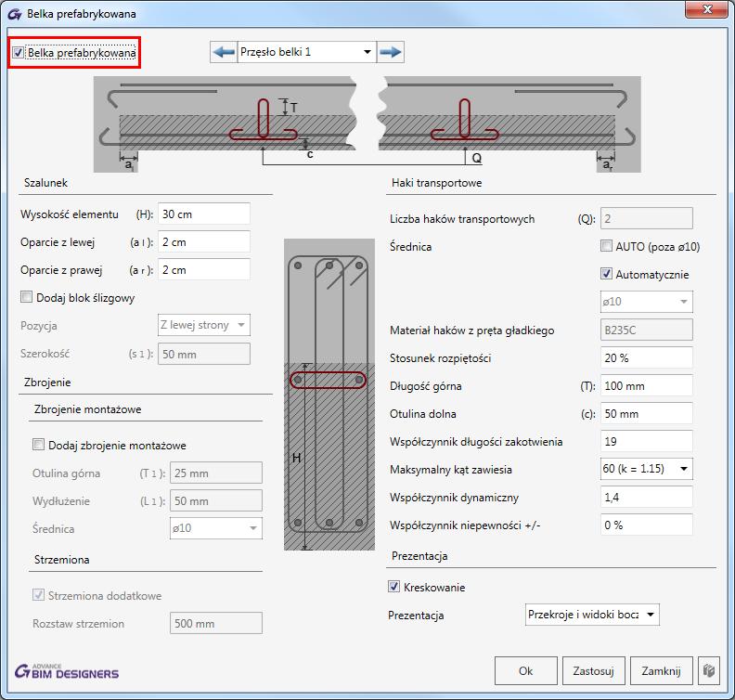
Task: Enable Dodaj zbrojenie montażowe checkbox
Action: [38, 445]
